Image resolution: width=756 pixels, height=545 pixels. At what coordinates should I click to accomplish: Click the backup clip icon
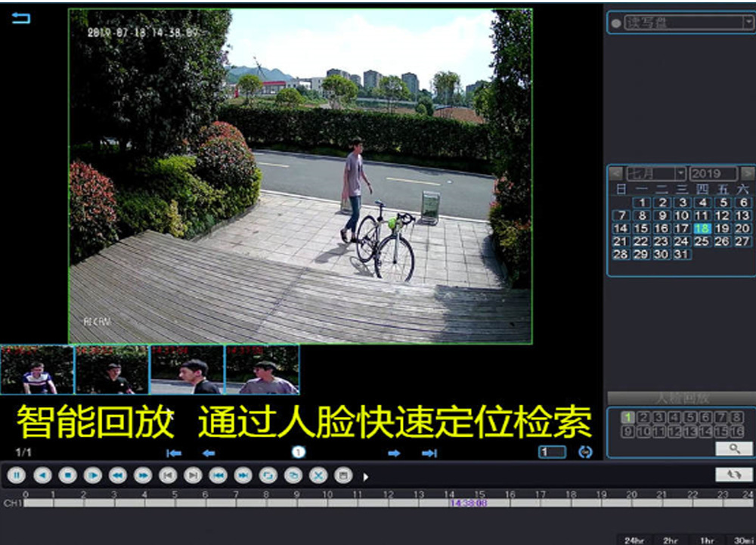tap(293, 475)
